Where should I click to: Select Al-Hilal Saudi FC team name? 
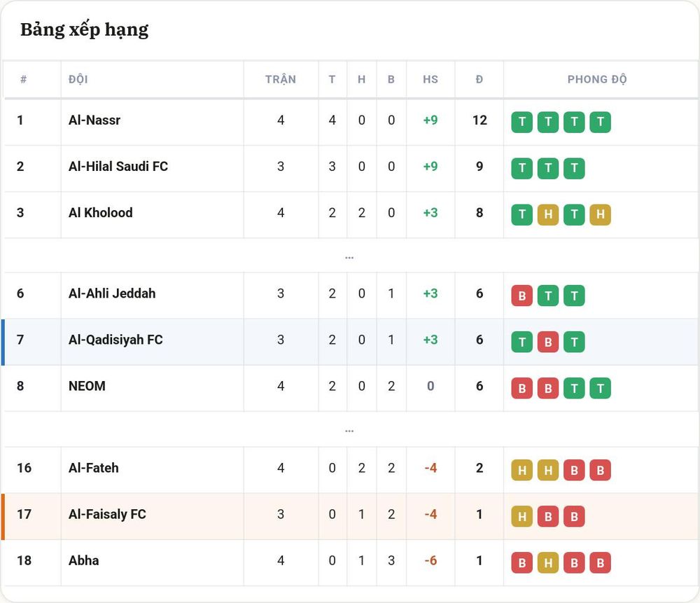coord(118,166)
